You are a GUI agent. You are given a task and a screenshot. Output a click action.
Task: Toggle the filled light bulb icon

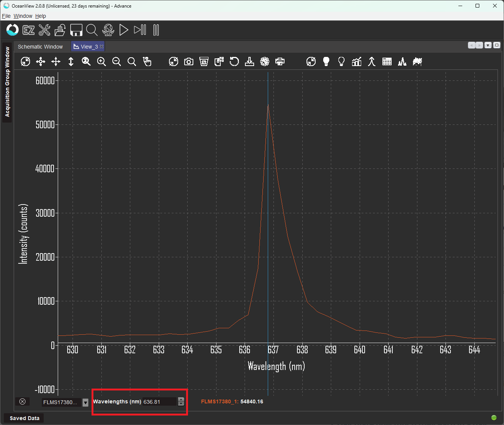pyautogui.click(x=326, y=61)
